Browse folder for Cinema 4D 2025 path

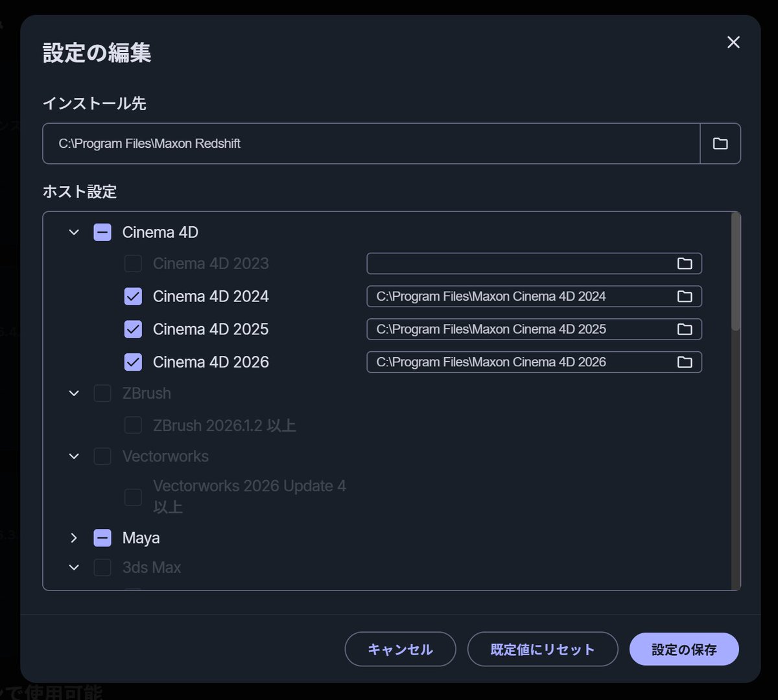[x=685, y=329]
